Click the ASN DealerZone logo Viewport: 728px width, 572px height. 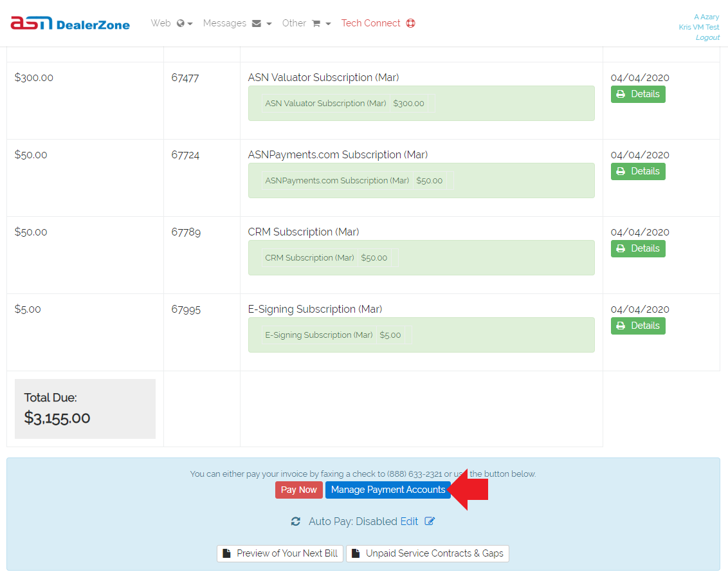(x=70, y=24)
